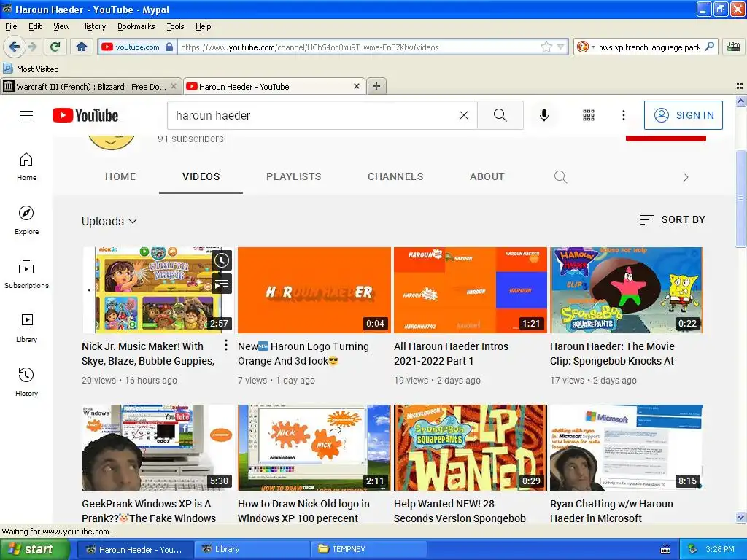This screenshot has width=747, height=560.
Task: Open the Nick Jr. Music Maker thumbnail
Action: (158, 290)
